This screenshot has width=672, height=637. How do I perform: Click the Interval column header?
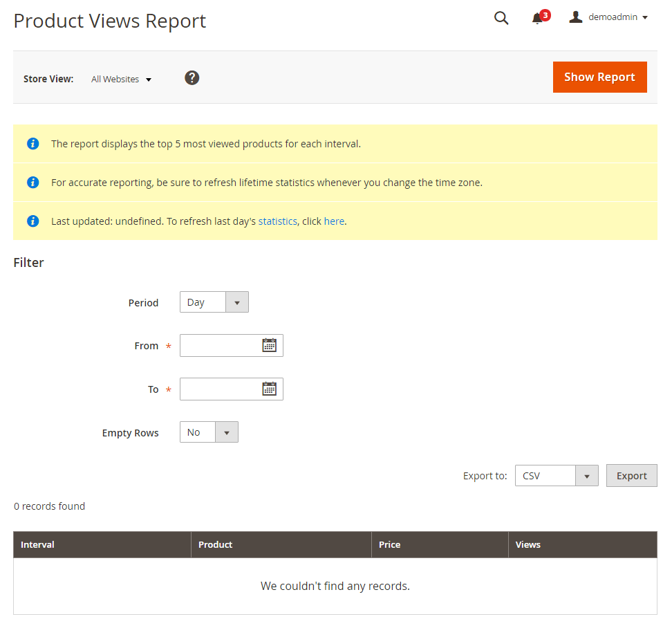point(37,544)
